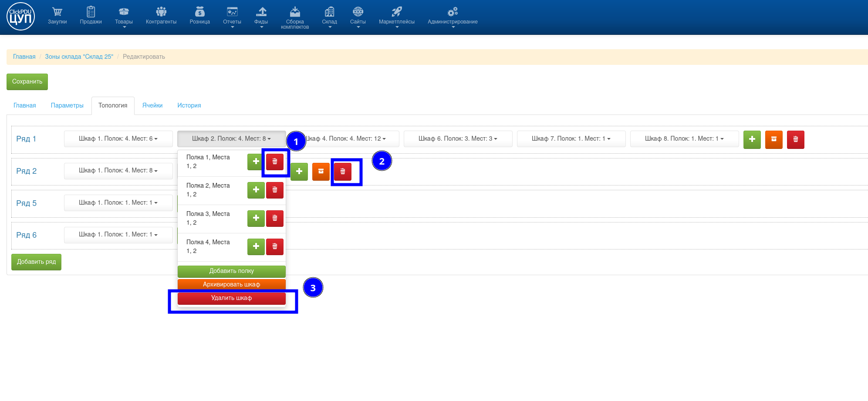Open Ряд 1 Шкаф 1 dropdown
This screenshot has width=868, height=401.
pos(118,139)
